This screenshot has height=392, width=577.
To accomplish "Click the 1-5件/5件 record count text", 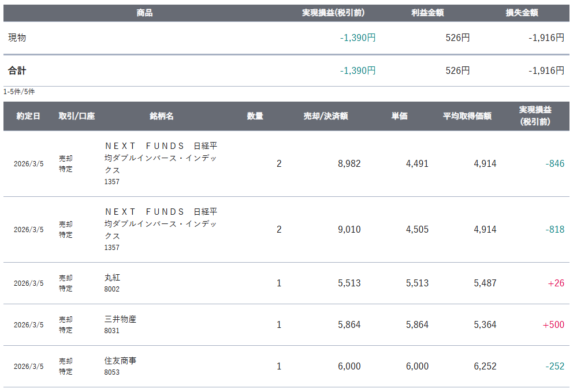I will coord(19,92).
